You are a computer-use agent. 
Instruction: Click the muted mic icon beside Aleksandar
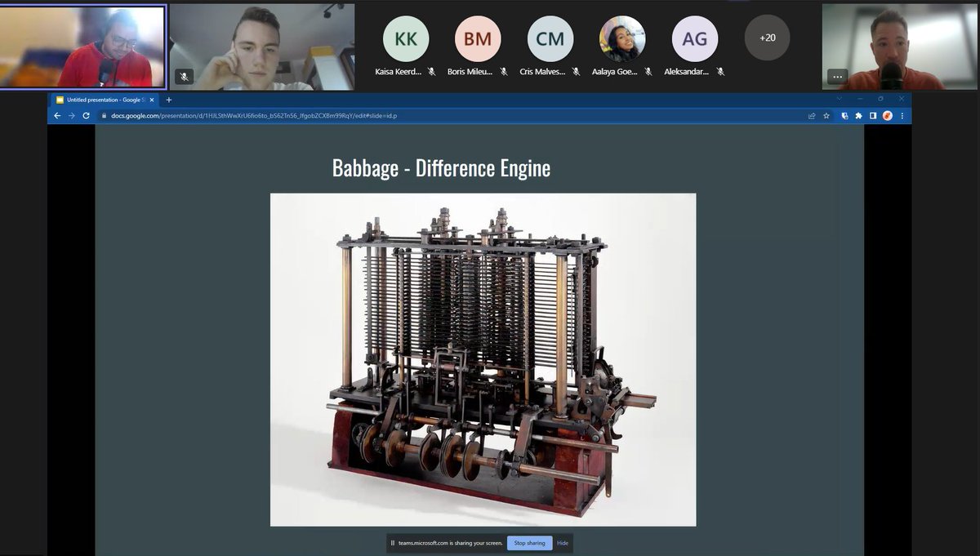coord(720,72)
